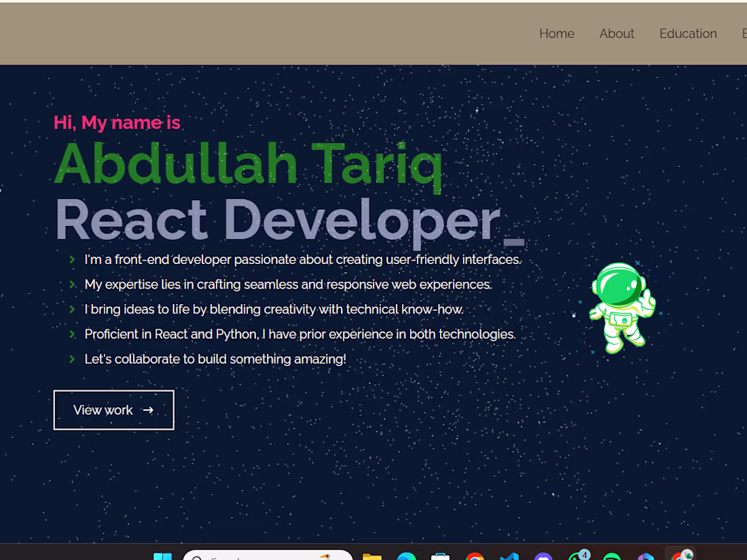This screenshot has width=747, height=560.
Task: Open Microsoft Store from the taskbar
Action: tap(440, 556)
